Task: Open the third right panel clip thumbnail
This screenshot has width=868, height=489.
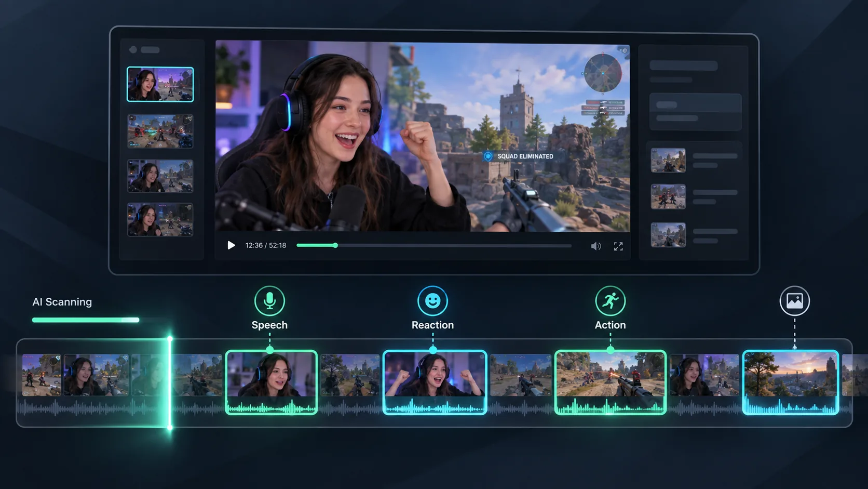Action: (668, 235)
